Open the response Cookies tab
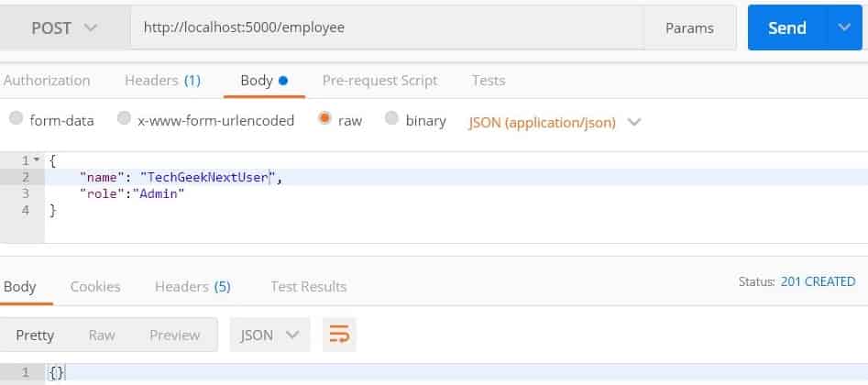 click(95, 286)
